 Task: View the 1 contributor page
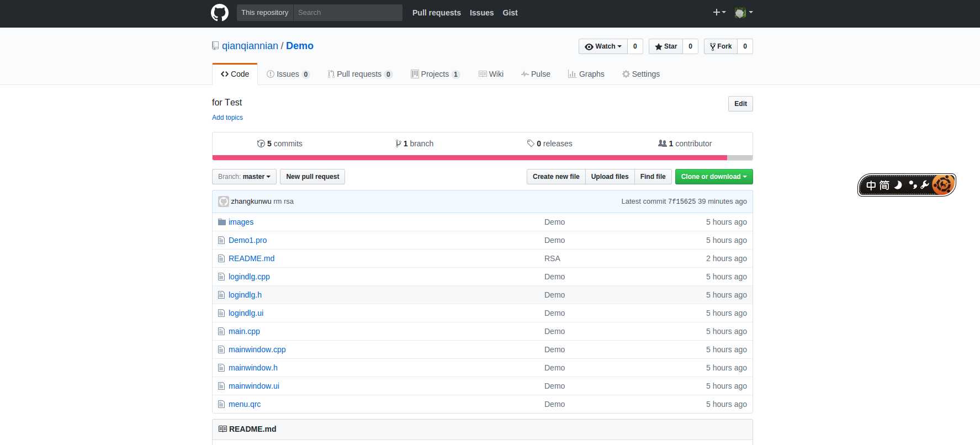[685, 144]
